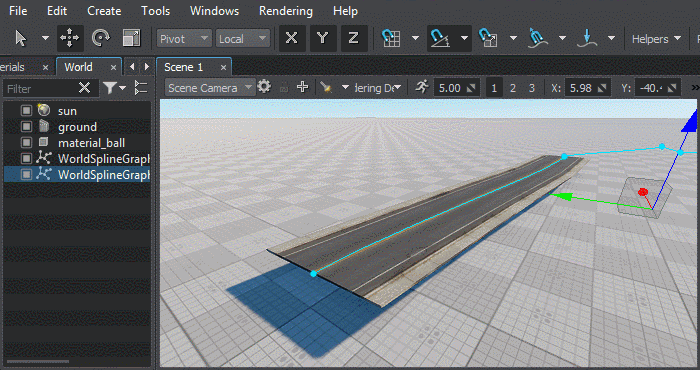The image size is (700, 370).
Task: Activate the Move translate tool
Action: 70,38
